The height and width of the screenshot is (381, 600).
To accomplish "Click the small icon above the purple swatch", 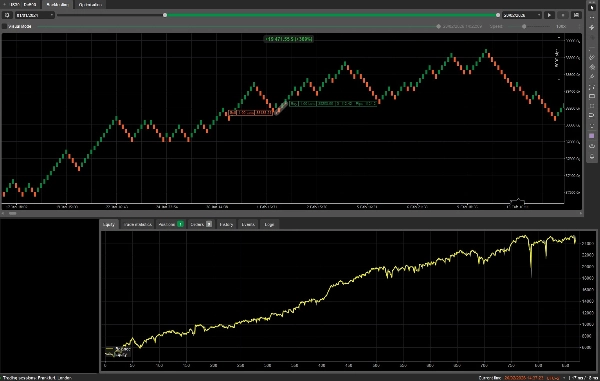I will 592,126.
